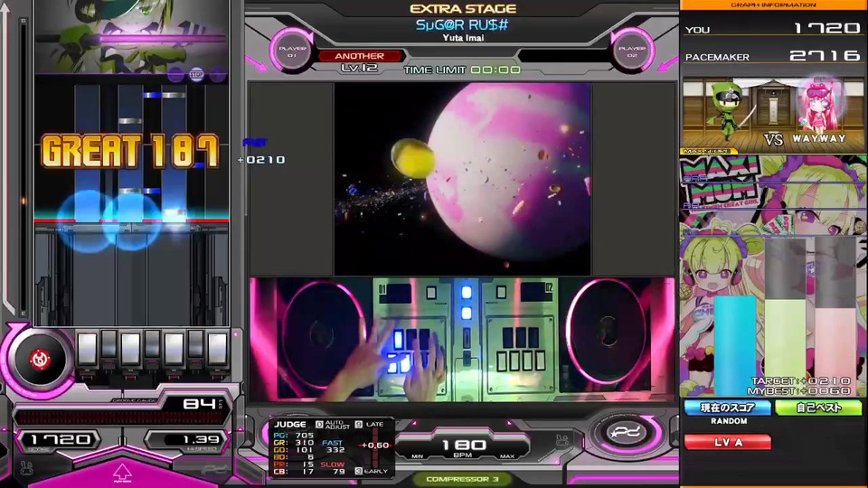Click the ANOTHER difficulty label
Image resolution: width=868 pixels, height=488 pixels.
click(359, 56)
